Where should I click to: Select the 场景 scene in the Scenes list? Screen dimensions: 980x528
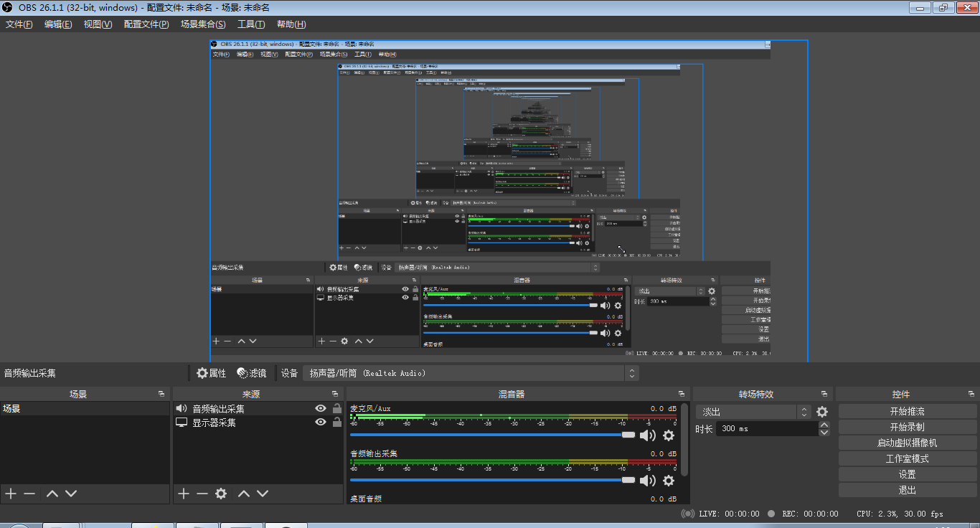pyautogui.click(x=85, y=408)
